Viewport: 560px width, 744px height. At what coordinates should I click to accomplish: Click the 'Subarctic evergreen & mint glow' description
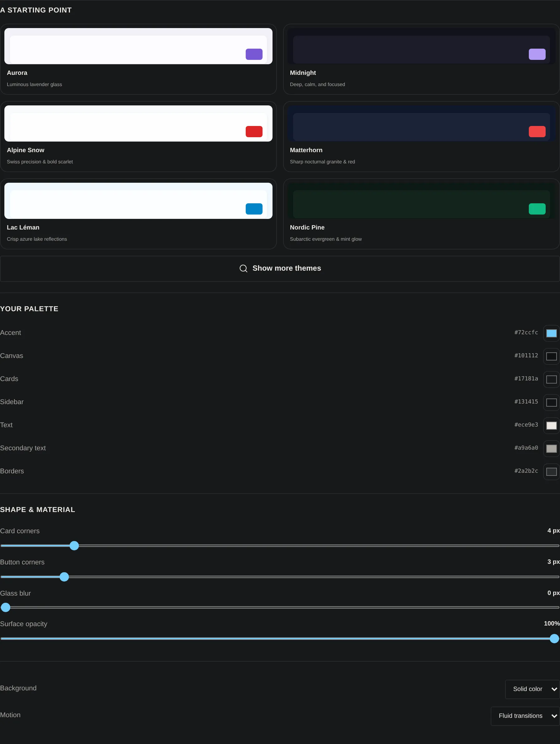point(326,239)
